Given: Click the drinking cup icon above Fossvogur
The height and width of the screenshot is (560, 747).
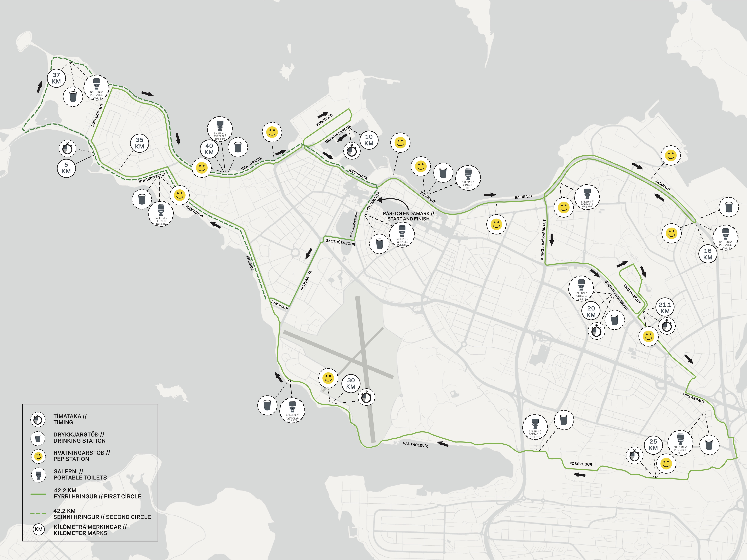Looking at the screenshot, I should pyautogui.click(x=564, y=420).
